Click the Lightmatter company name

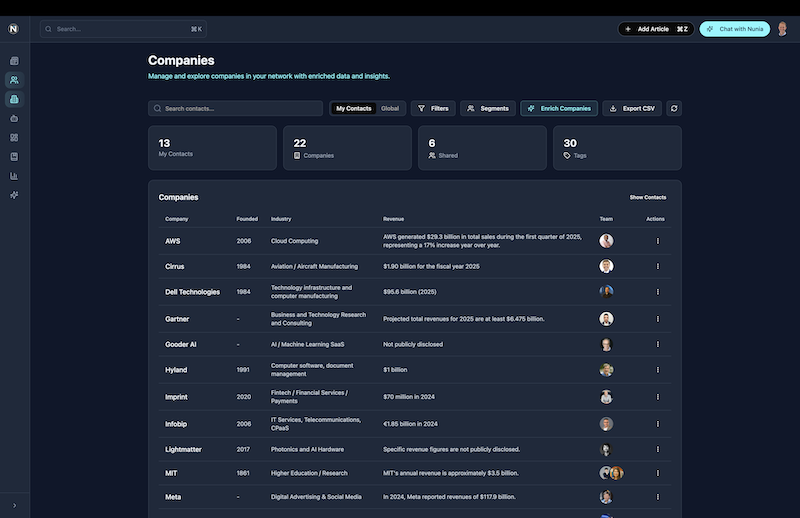(183, 450)
